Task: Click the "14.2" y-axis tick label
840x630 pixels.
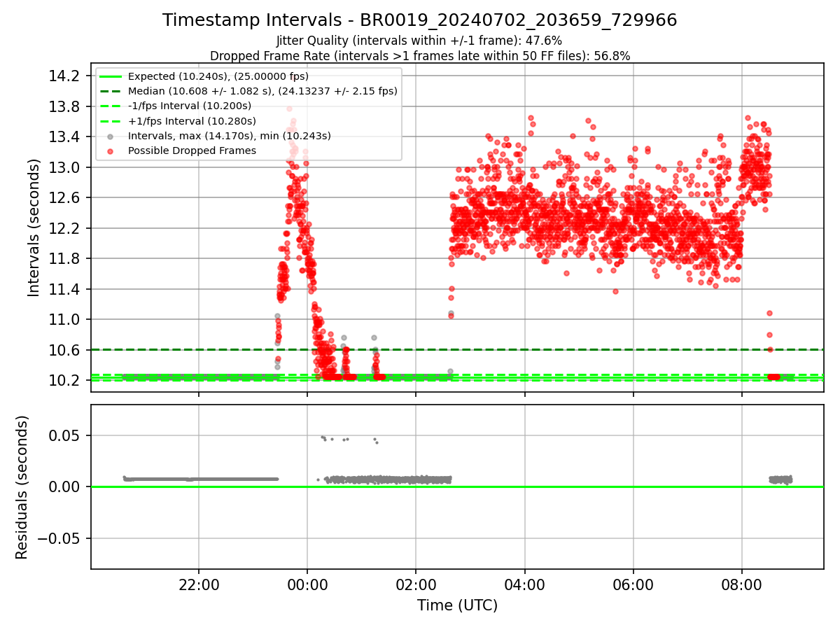Action: (64, 76)
